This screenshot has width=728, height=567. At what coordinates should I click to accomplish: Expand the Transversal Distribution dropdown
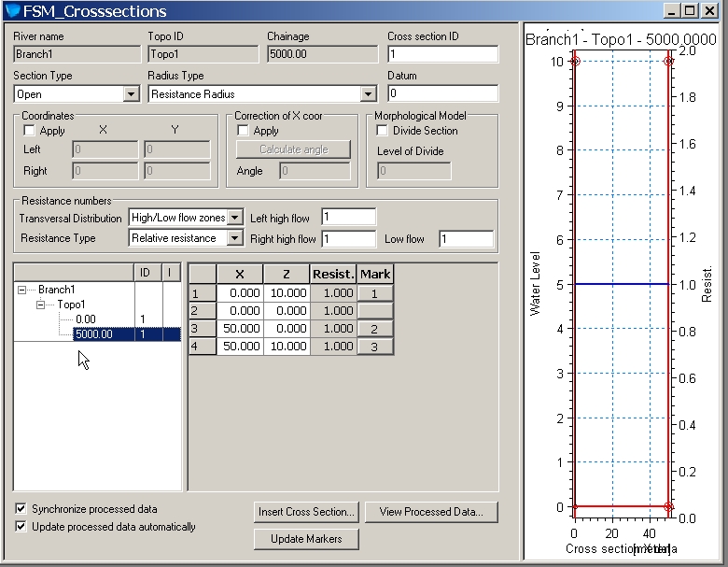(x=235, y=218)
